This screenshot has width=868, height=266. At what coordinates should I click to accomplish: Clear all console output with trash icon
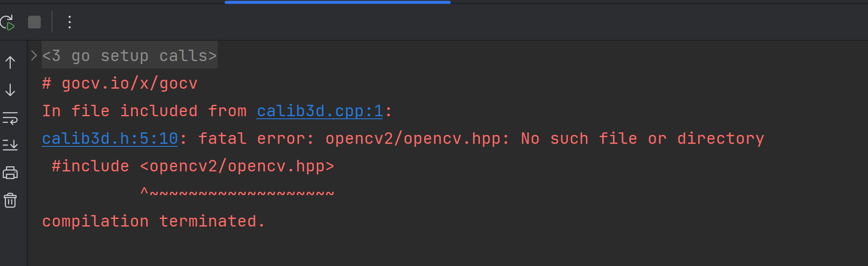[x=10, y=200]
